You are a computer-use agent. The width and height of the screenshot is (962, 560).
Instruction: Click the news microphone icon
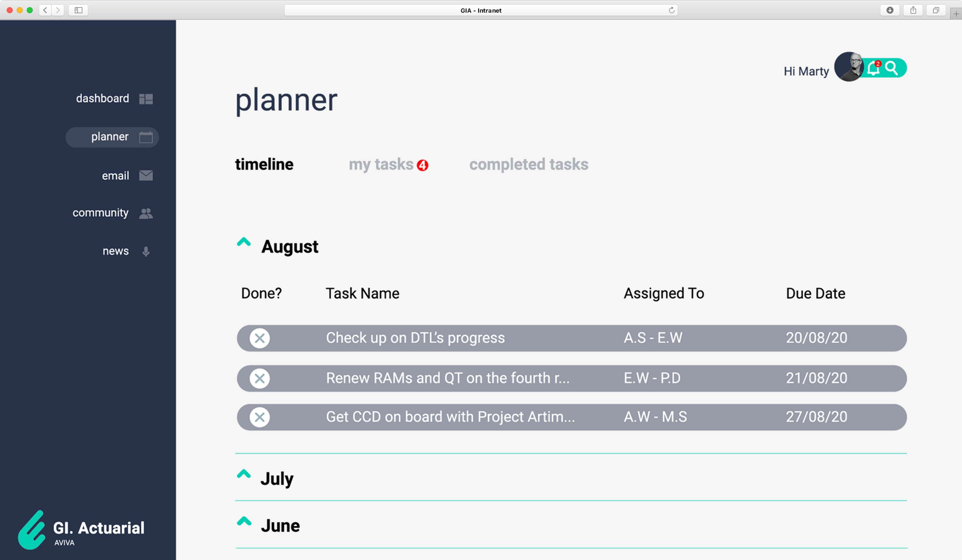point(146,251)
